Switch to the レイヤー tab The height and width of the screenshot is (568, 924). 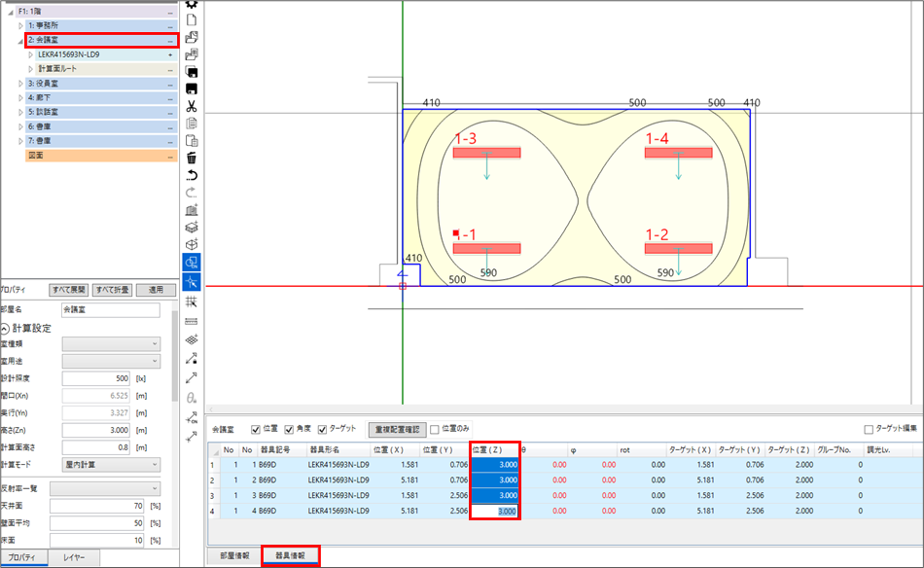pyautogui.click(x=74, y=557)
